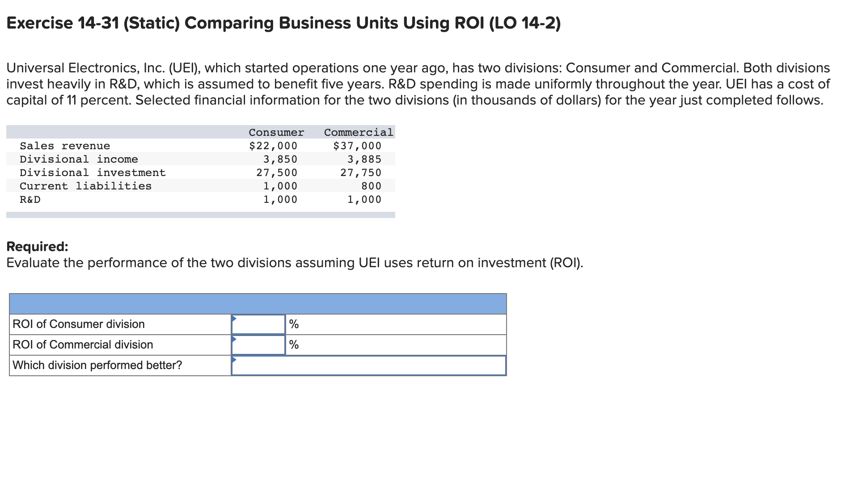Click the blue header row of the answer table
The width and height of the screenshot is (845, 504).
coord(257,304)
